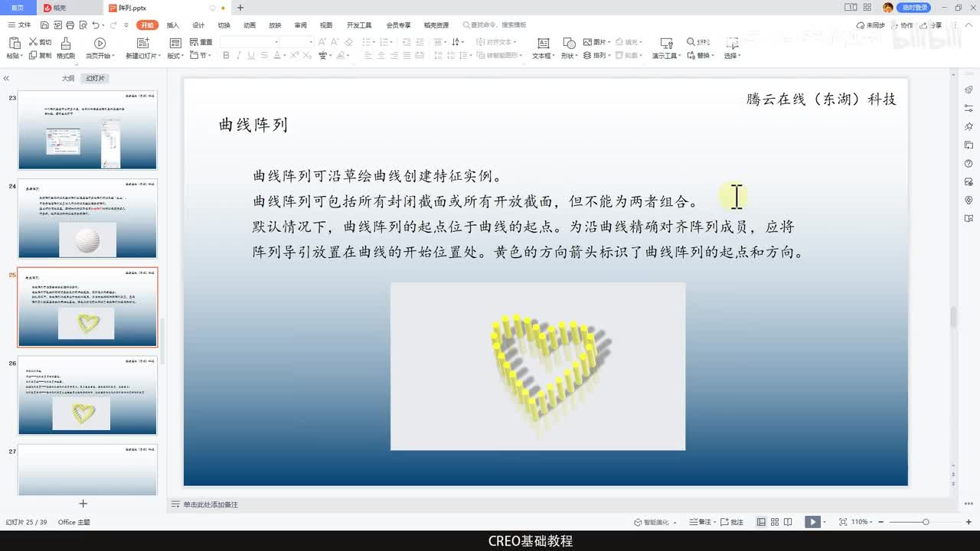Image resolution: width=980 pixels, height=551 pixels.
Task: Click the Save icon in quick access toolbar
Action: tap(43, 25)
